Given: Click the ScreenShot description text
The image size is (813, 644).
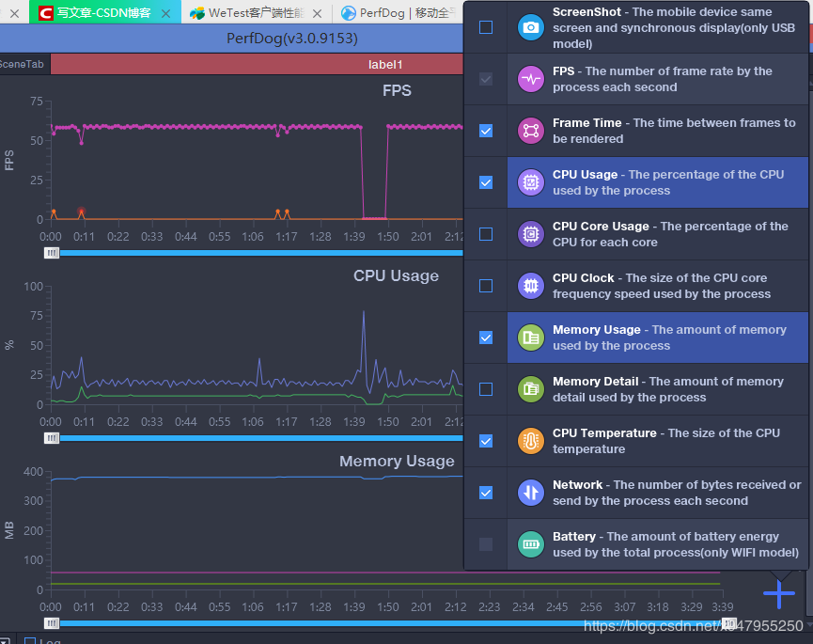Looking at the screenshot, I should click(x=674, y=27).
